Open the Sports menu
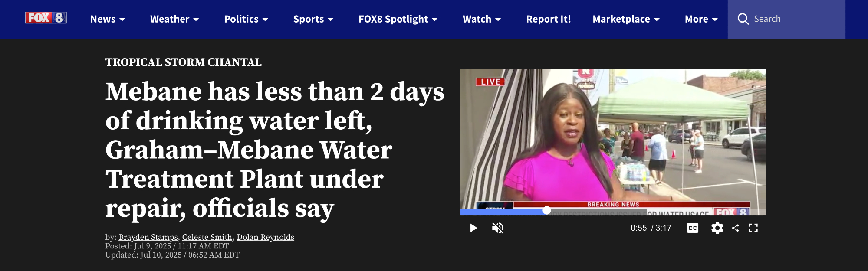Screen dimensions: 868x271 (313, 19)
